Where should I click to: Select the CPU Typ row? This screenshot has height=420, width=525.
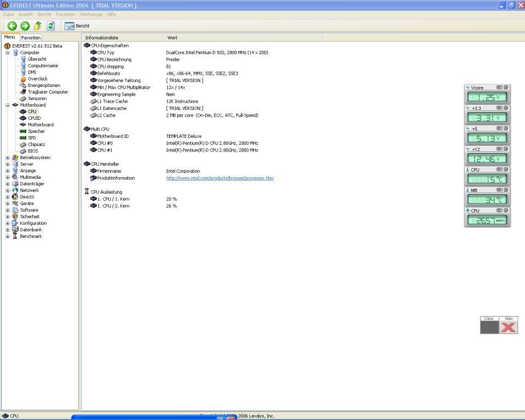(179, 52)
